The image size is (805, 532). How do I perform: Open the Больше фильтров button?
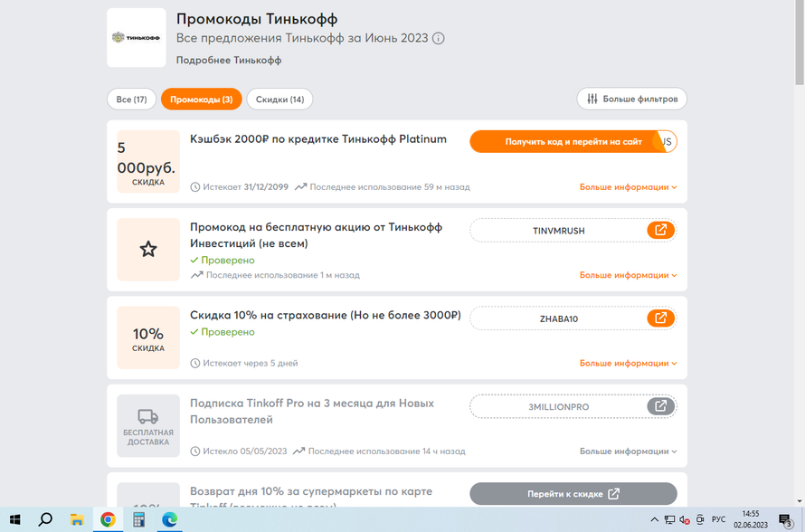tap(631, 99)
